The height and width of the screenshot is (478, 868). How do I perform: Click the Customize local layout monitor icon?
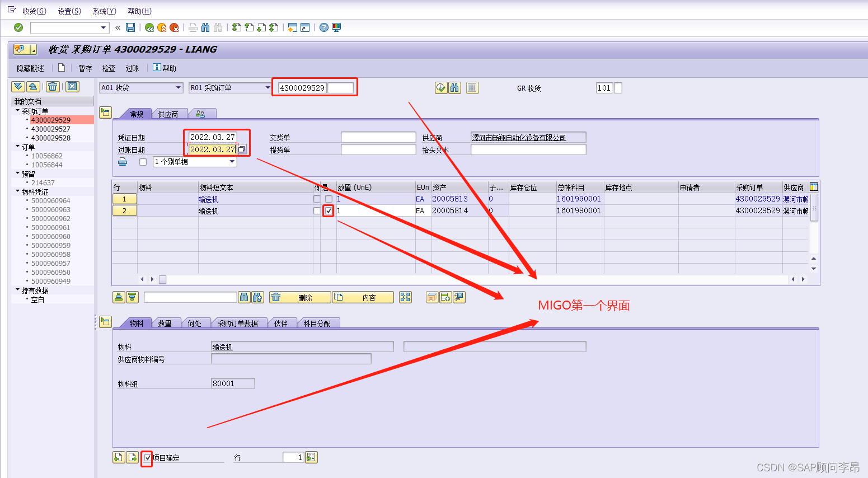336,27
